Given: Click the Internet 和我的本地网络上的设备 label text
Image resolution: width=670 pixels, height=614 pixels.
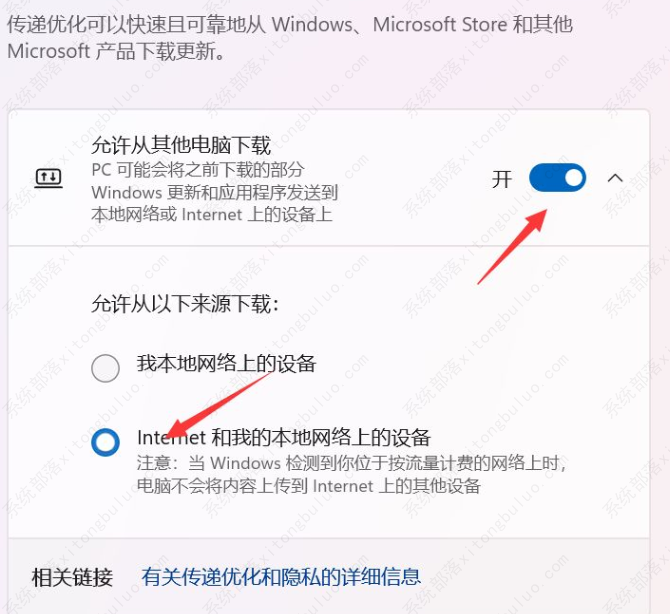Looking at the screenshot, I should [x=284, y=438].
